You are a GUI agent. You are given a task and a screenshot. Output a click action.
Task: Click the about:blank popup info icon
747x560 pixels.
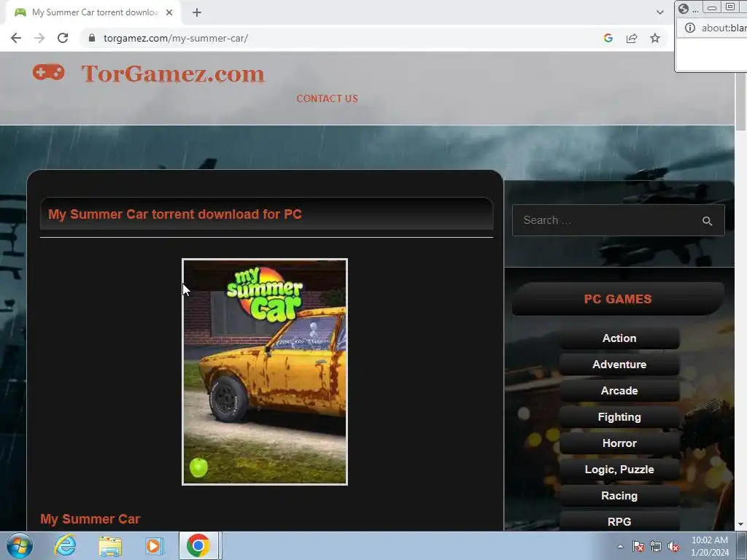[690, 28]
